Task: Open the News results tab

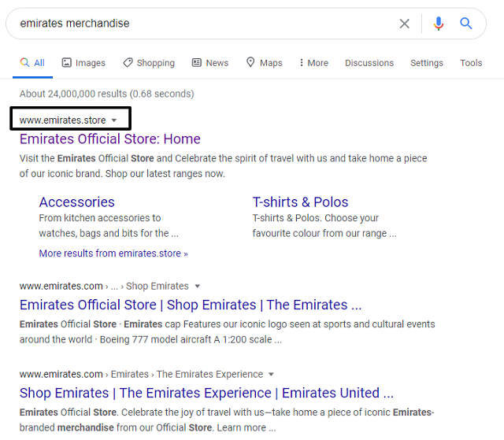Action: [209, 63]
